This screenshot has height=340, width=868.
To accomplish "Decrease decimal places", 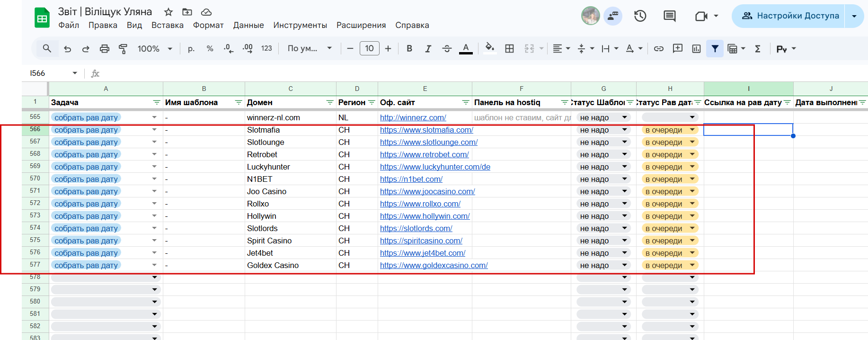I will pyautogui.click(x=229, y=48).
